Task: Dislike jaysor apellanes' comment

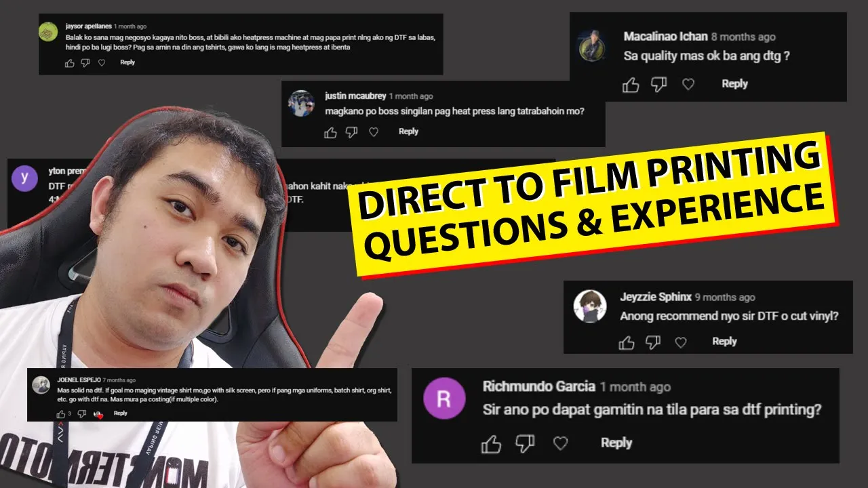Action: tap(85, 62)
